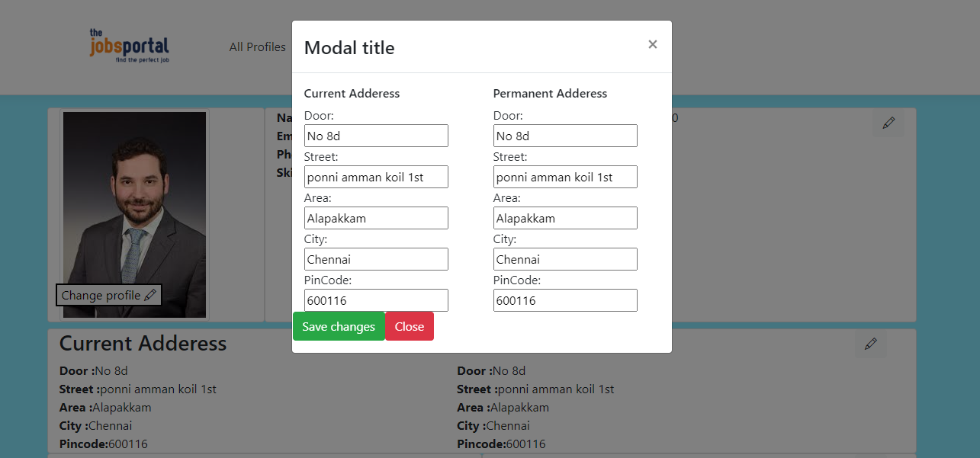This screenshot has width=980, height=458.
Task: Select the Street field under Current Adderess
Action: 375,176
